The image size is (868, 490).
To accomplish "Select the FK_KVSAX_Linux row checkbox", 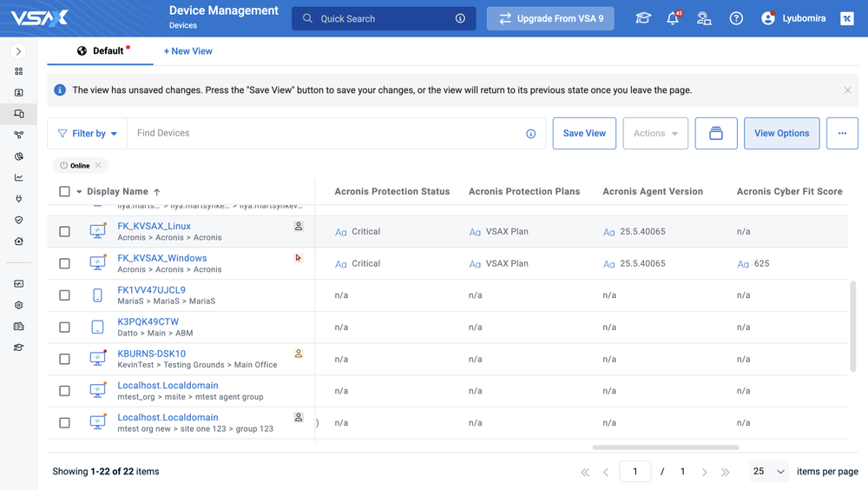I will coord(64,231).
